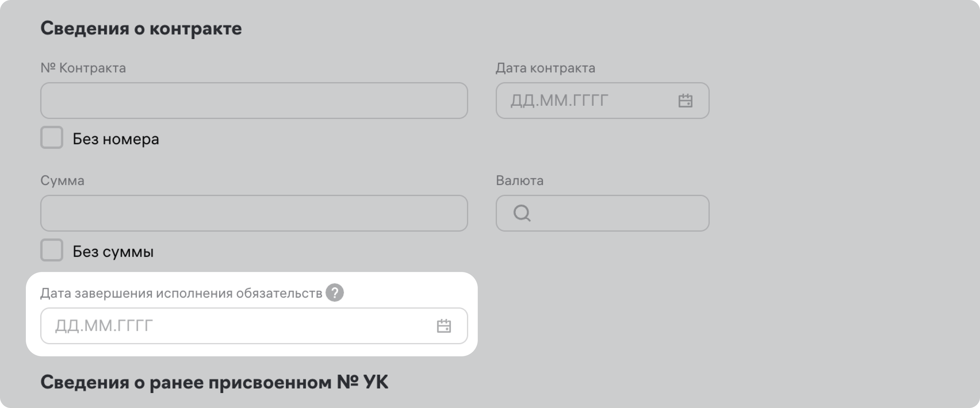Tick the Без суммы checkbox
This screenshot has height=408, width=980.
click(52, 250)
